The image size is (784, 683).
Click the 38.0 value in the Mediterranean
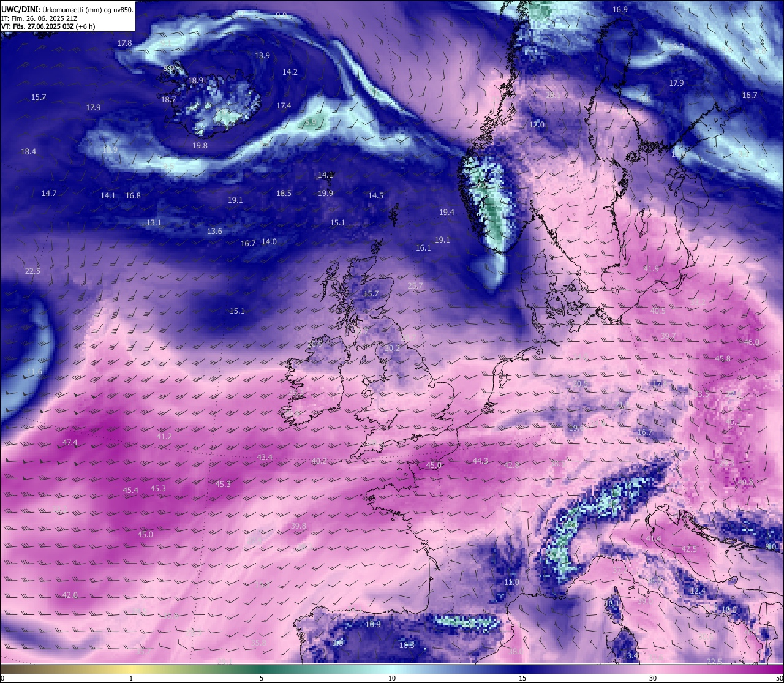pos(516,652)
